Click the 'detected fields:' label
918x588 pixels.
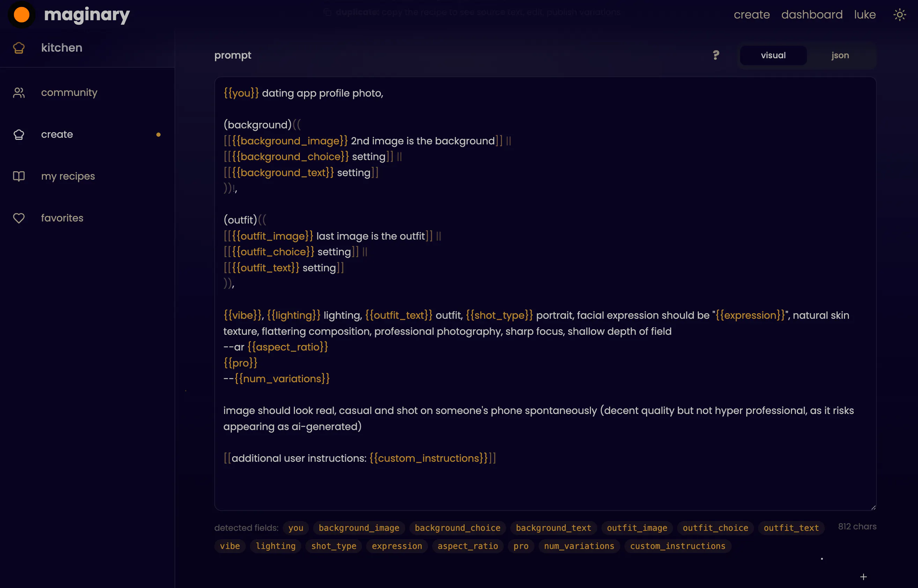246,528
